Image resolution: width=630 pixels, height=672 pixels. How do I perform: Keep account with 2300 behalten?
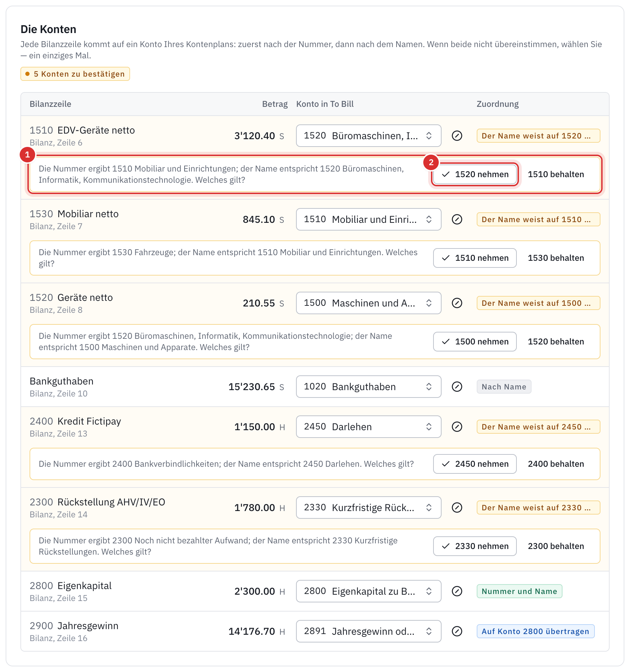(x=556, y=546)
